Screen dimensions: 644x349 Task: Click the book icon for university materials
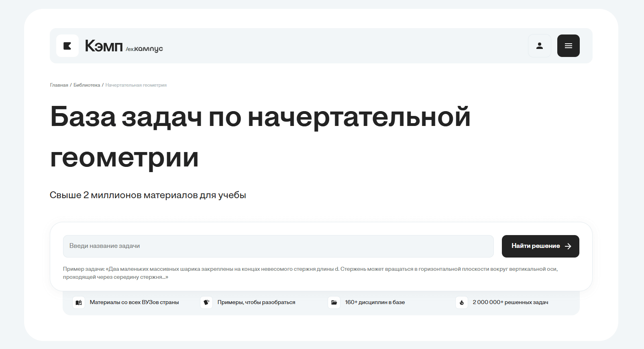coord(79,302)
